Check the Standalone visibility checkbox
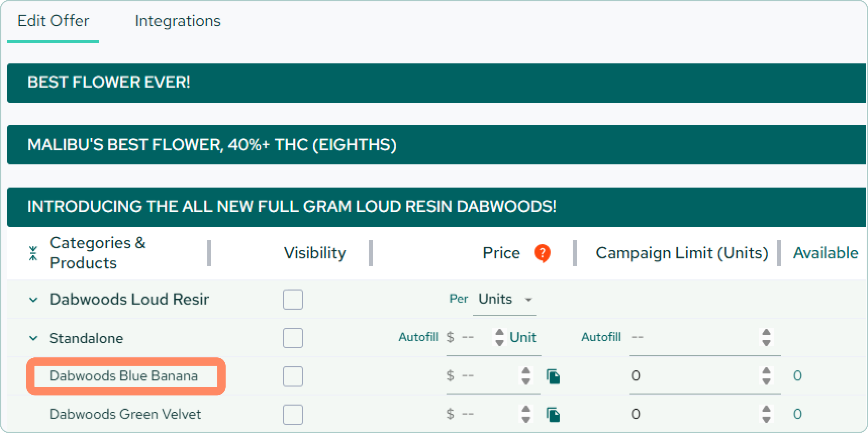This screenshot has height=433, width=868. [x=293, y=338]
